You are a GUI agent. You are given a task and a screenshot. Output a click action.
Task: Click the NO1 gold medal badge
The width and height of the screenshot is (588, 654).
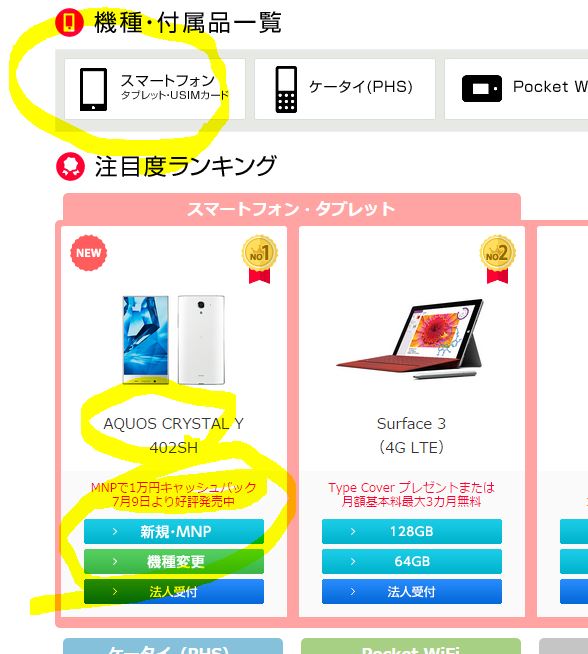coord(259,259)
